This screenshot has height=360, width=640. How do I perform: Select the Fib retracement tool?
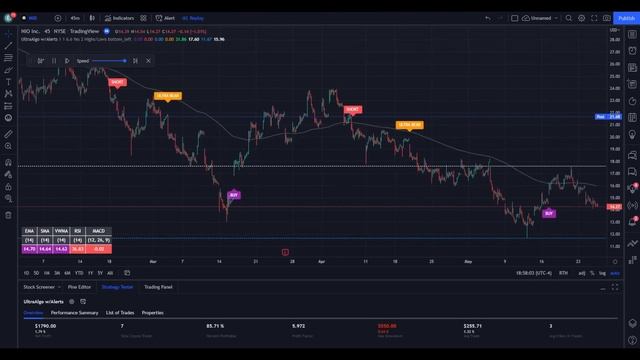(x=8, y=58)
